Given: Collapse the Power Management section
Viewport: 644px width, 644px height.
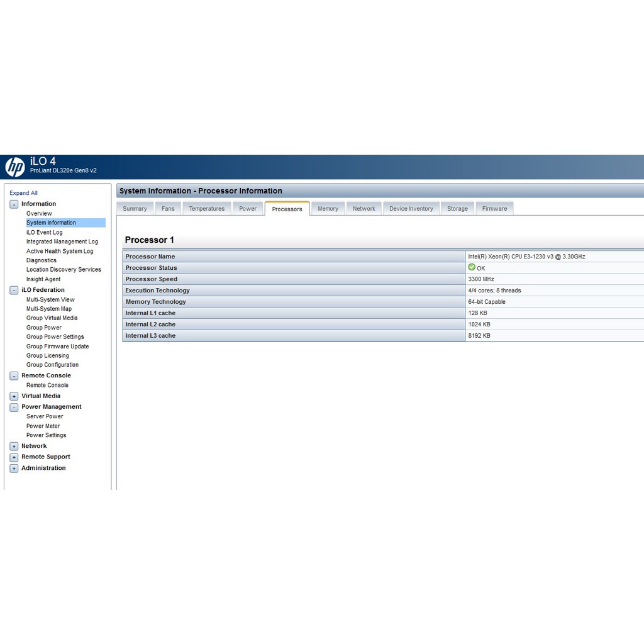Looking at the screenshot, I should pos(14,408).
